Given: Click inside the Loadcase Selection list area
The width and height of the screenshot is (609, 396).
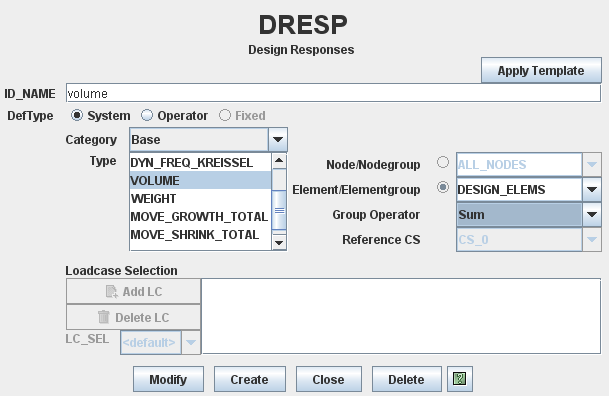Looking at the screenshot, I should pos(402,316).
